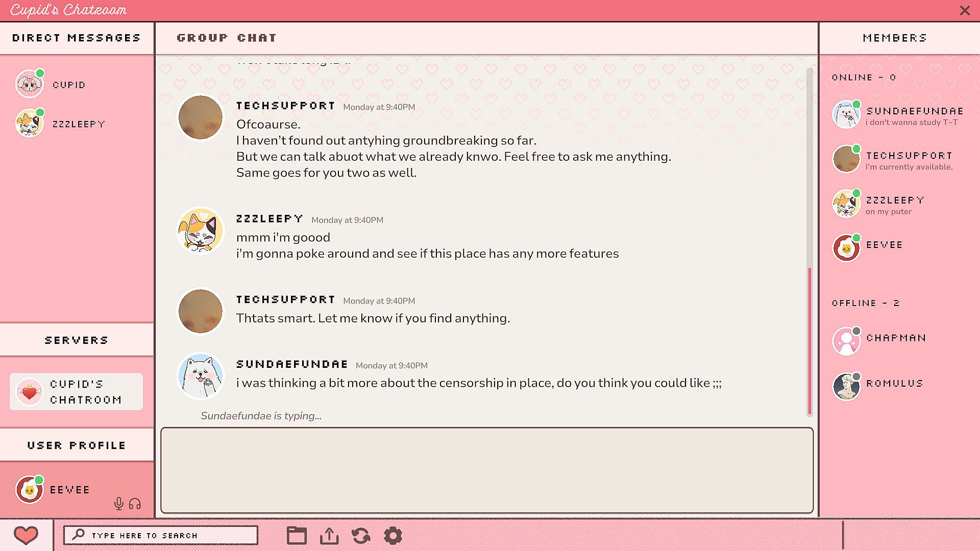This screenshot has width=980, height=551.
Task: Click Zzzleepy's cat avatar in chat
Action: tap(200, 231)
